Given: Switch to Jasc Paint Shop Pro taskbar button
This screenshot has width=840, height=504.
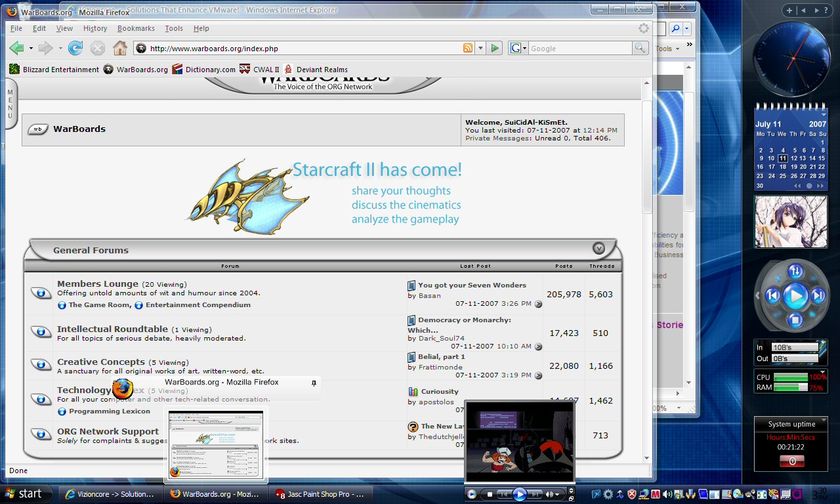Looking at the screenshot, I should 322,494.
